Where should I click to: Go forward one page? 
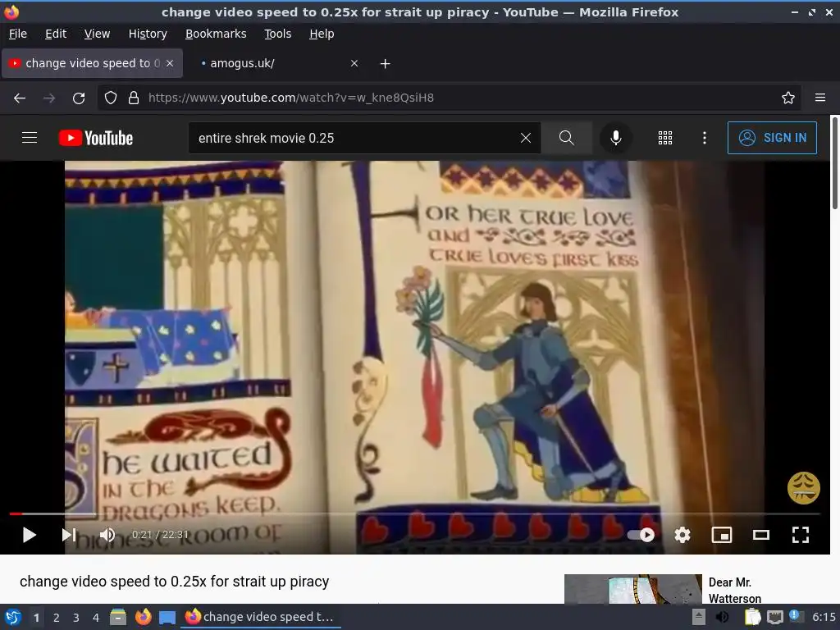point(49,98)
